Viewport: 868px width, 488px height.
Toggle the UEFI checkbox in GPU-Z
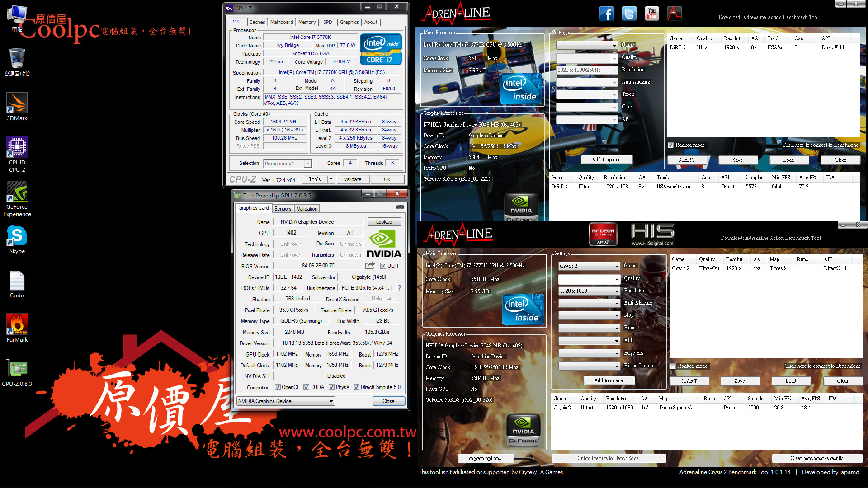pos(383,266)
